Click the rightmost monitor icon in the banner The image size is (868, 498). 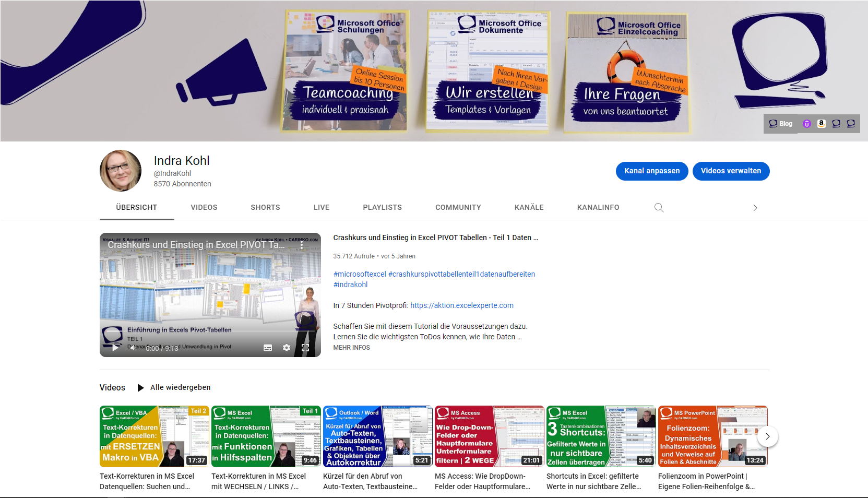click(x=851, y=124)
